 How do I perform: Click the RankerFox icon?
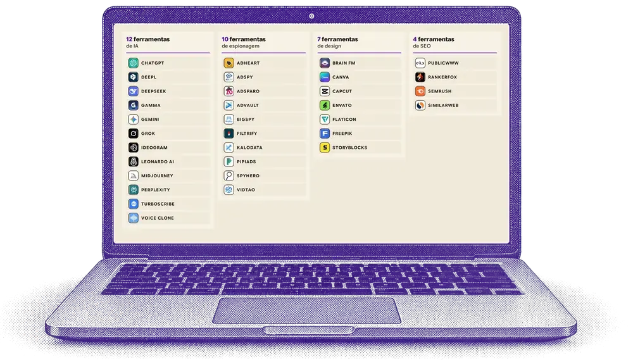click(x=420, y=77)
